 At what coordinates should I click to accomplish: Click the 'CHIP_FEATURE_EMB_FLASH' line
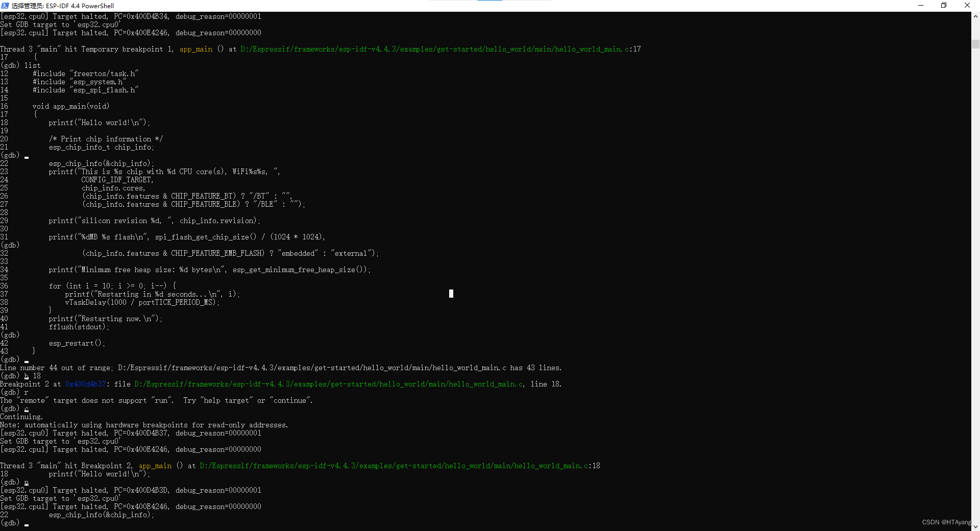pyautogui.click(x=230, y=253)
